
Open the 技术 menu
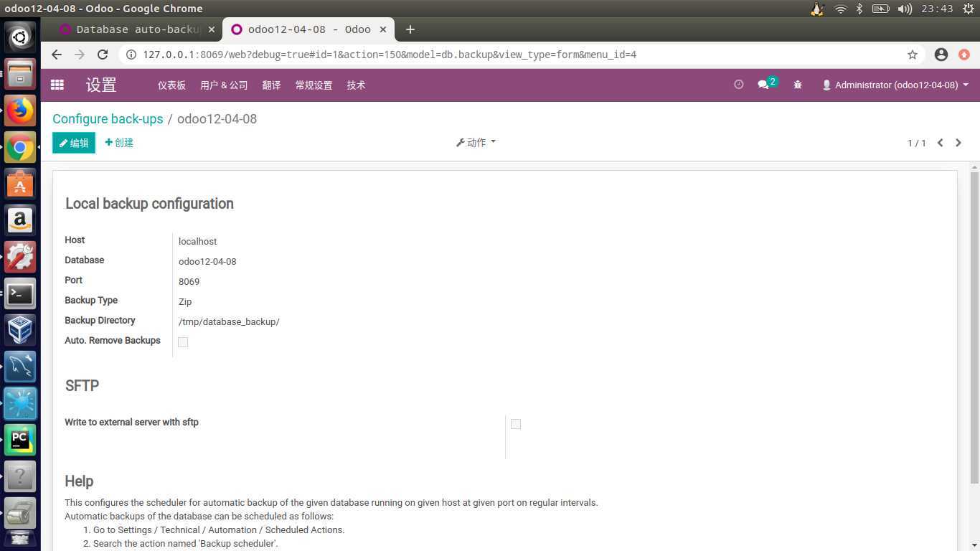click(356, 85)
